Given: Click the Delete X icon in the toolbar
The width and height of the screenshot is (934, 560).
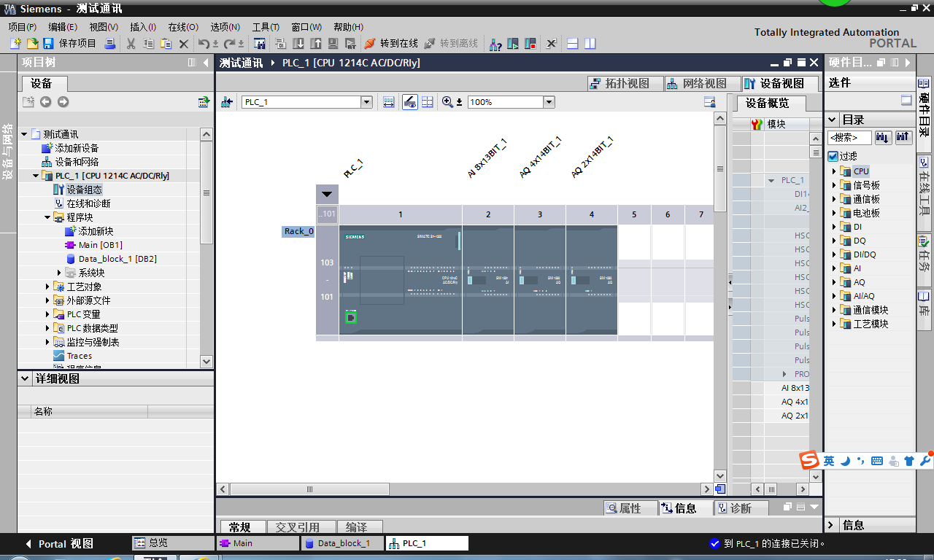Looking at the screenshot, I should pyautogui.click(x=184, y=44).
